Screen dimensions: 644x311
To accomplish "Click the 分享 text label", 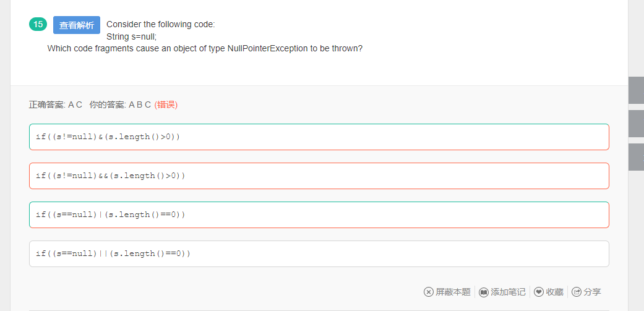I will pos(592,292).
